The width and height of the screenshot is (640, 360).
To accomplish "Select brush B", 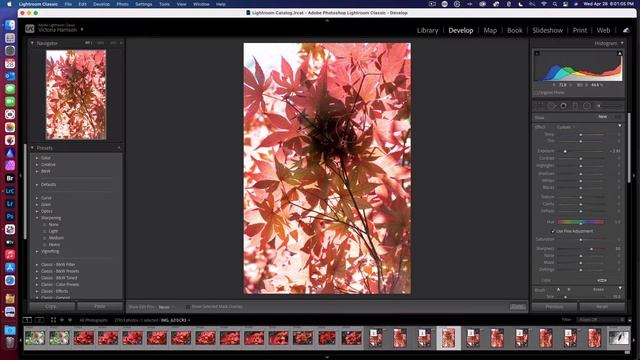I will click(569, 289).
